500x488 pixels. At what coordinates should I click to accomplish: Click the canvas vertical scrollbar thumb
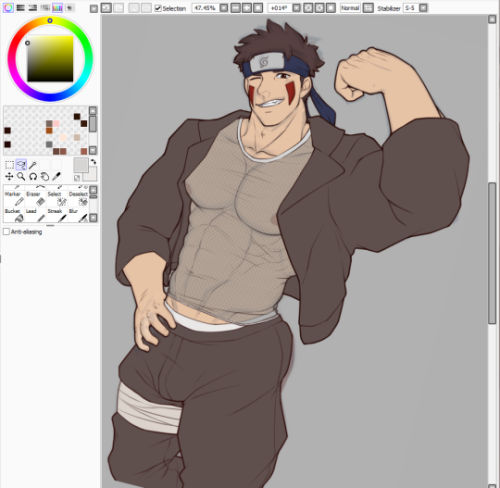click(x=492, y=253)
